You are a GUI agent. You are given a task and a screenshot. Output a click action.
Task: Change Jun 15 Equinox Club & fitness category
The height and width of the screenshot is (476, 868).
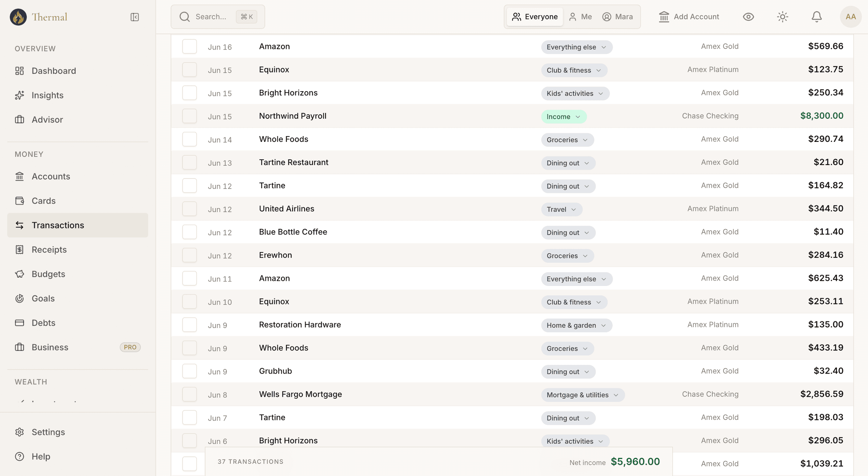pos(574,70)
